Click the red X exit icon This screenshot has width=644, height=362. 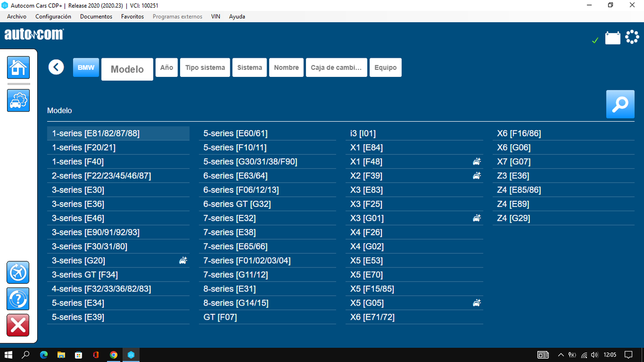pyautogui.click(x=18, y=325)
